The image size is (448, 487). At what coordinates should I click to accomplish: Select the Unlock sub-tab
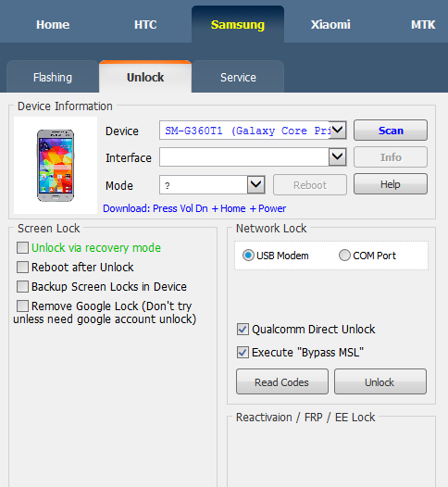tap(145, 77)
